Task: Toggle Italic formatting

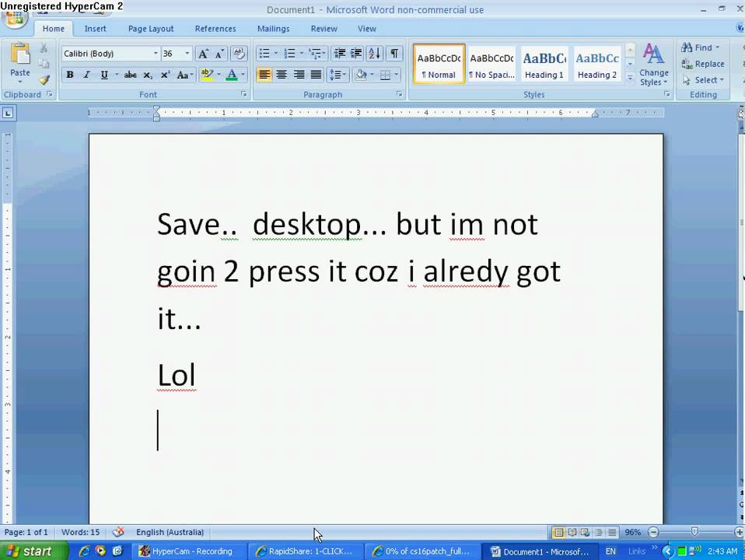Action: click(86, 75)
